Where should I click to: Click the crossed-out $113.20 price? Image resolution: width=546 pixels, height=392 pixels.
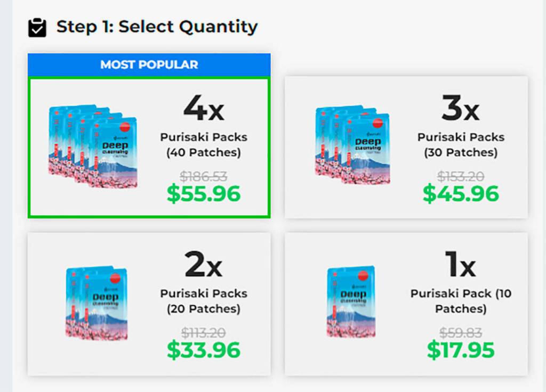pos(203,333)
